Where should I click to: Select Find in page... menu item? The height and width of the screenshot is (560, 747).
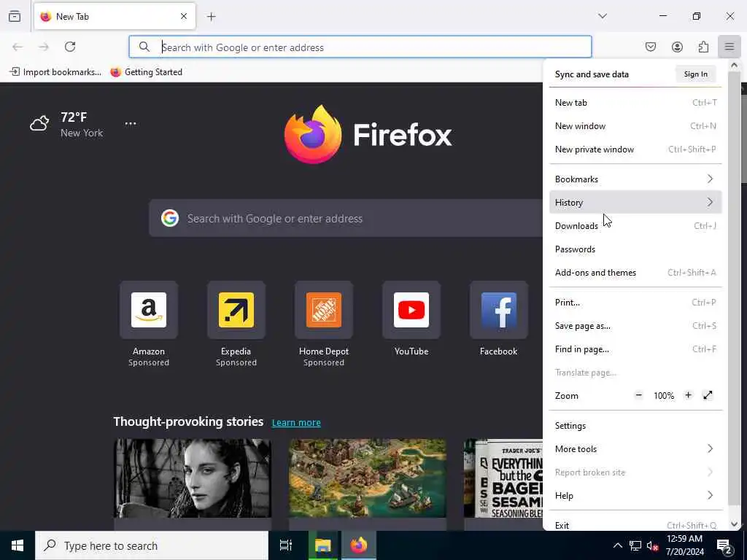[635, 349]
